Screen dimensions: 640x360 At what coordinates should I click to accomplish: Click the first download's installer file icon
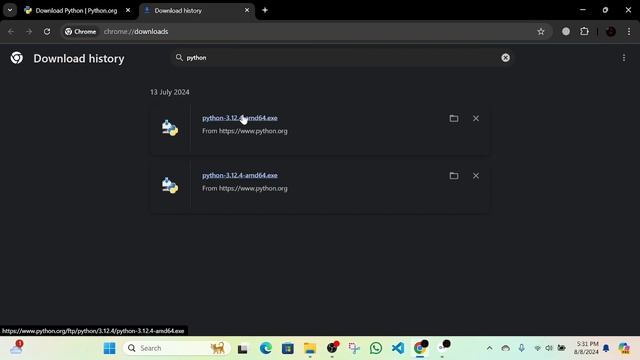pos(169,128)
